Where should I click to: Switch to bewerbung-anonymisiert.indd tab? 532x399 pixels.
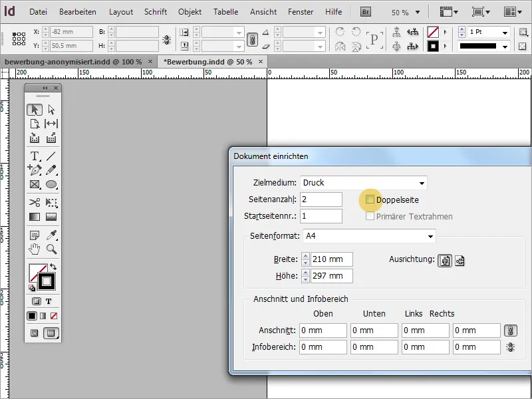tap(78, 62)
